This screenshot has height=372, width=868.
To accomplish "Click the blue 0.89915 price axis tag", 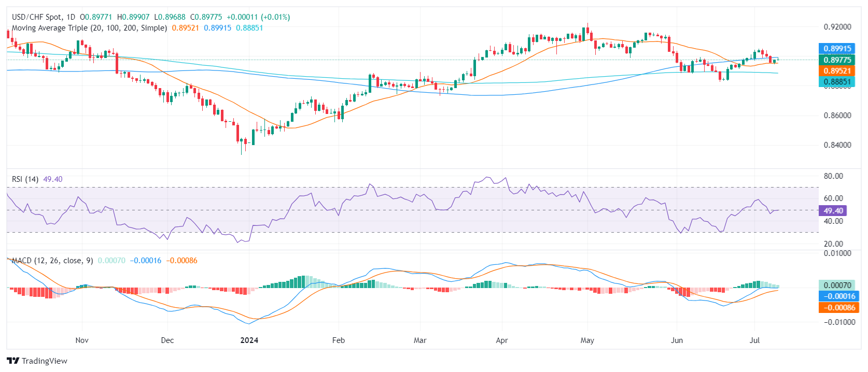I will click(x=837, y=49).
